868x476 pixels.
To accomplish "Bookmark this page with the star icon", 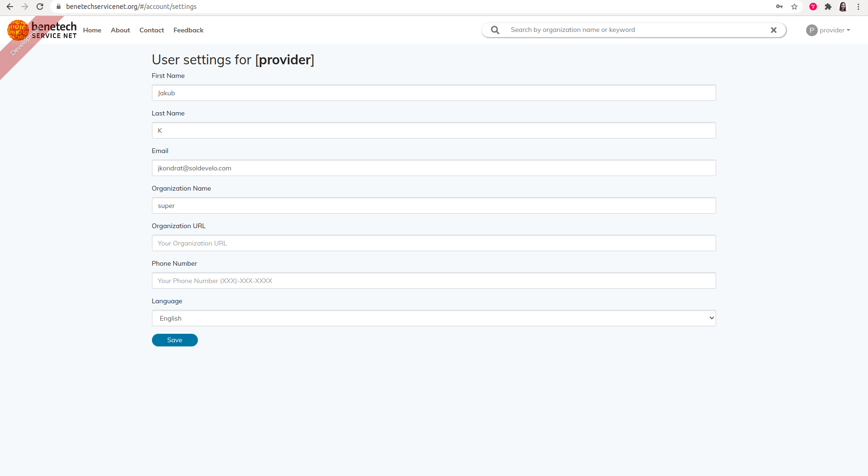I will [794, 7].
